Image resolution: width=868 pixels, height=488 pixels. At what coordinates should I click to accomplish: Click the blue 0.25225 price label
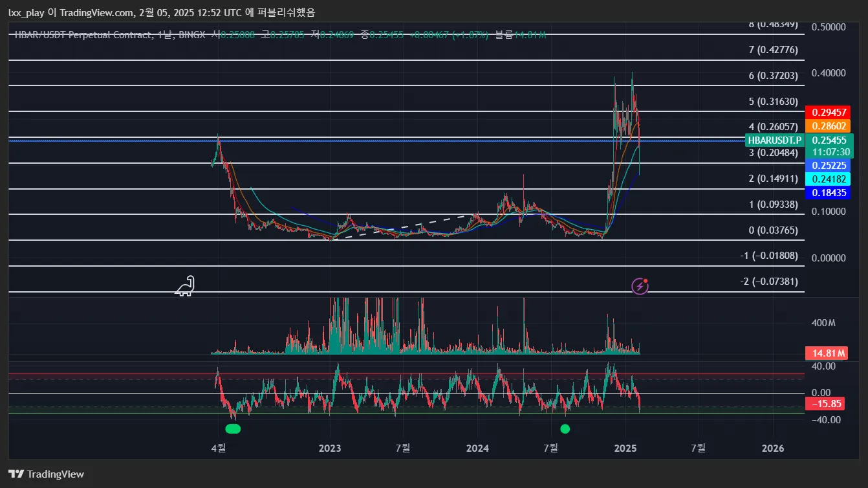[829, 166]
